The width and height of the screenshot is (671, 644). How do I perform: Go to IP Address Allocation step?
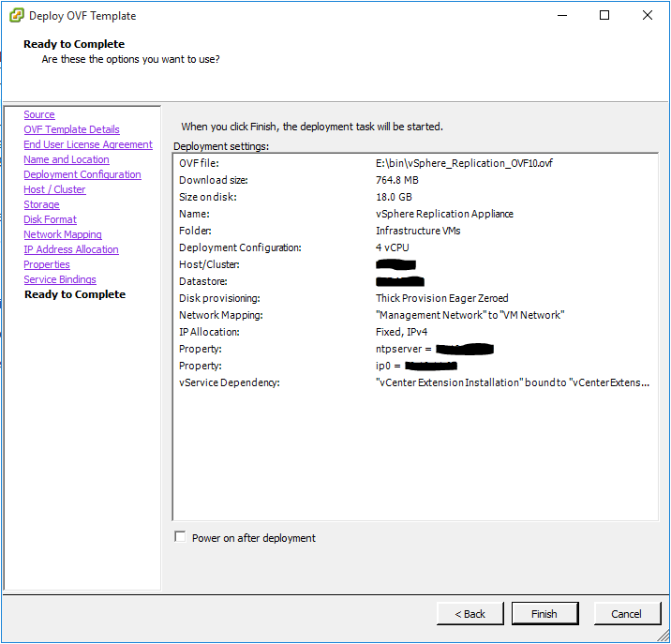click(x=71, y=249)
